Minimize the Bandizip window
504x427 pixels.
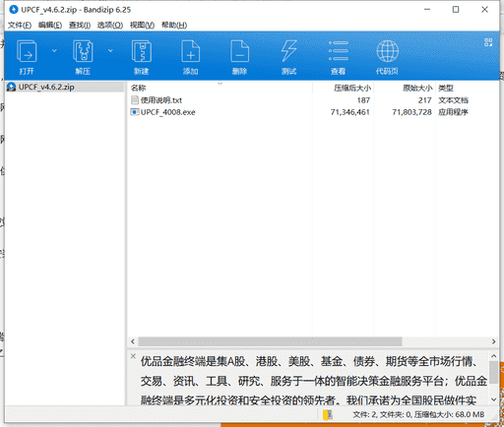point(427,10)
